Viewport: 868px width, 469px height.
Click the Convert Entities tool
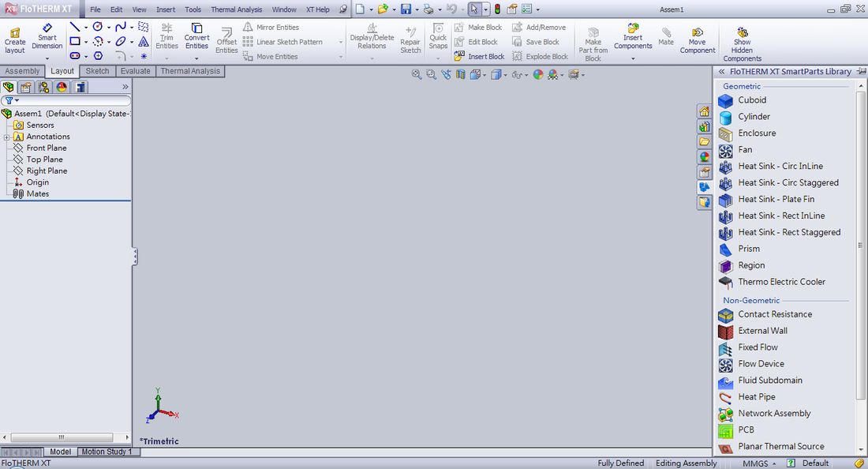196,36
